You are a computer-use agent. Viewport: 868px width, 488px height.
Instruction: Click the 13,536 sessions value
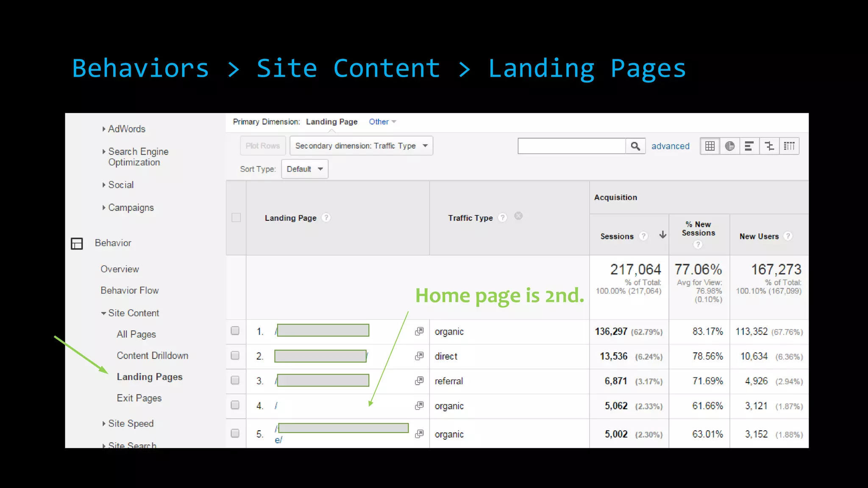(614, 356)
